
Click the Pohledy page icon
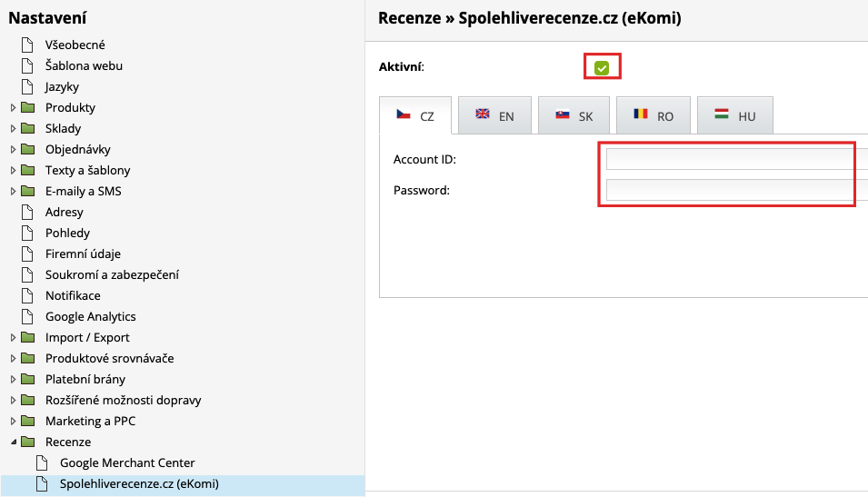pyautogui.click(x=27, y=233)
